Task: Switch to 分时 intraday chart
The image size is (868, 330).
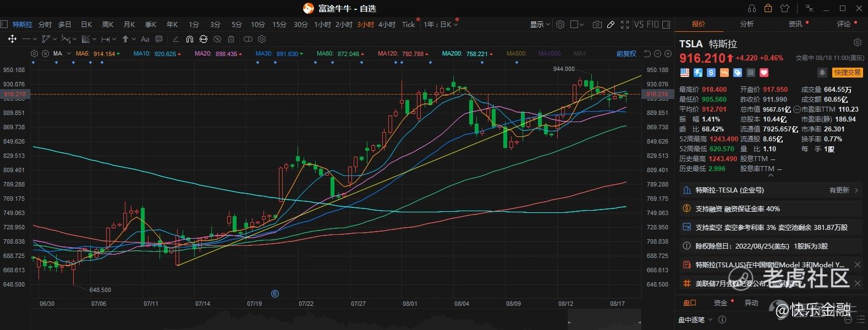Action: (45, 24)
